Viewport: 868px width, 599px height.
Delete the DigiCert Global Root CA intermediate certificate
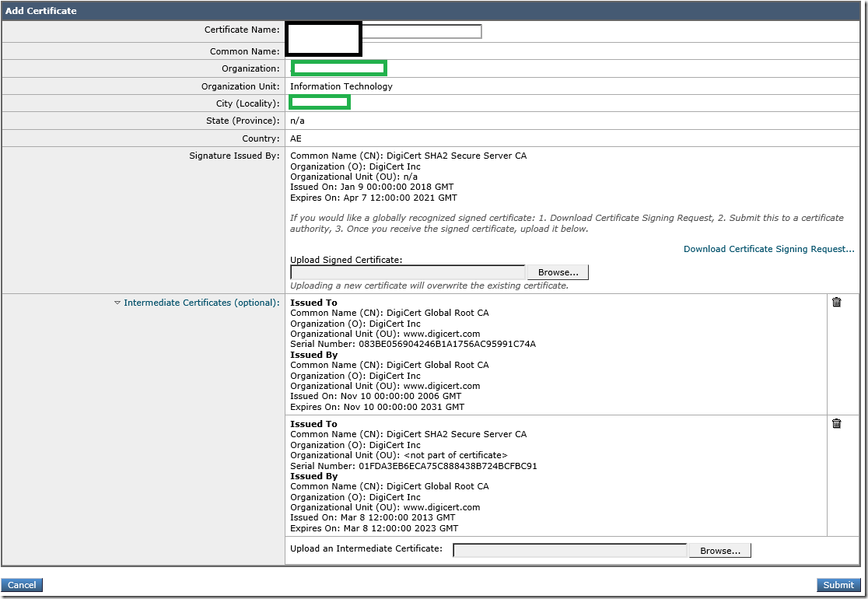pyautogui.click(x=836, y=302)
